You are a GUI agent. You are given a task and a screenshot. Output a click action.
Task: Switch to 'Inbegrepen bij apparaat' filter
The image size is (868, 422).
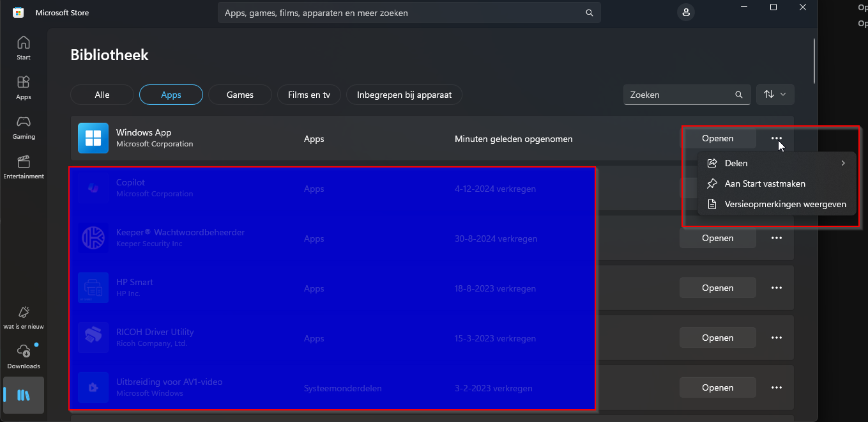404,95
